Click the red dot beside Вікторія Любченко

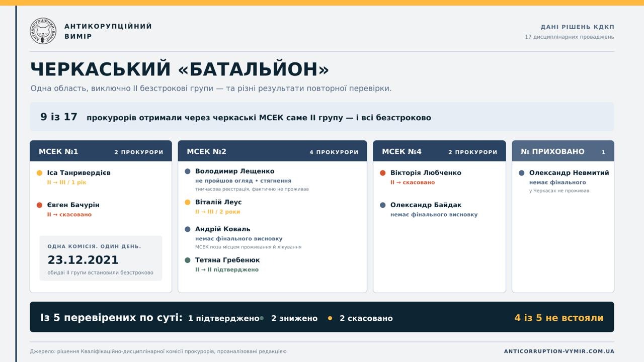pos(382,173)
